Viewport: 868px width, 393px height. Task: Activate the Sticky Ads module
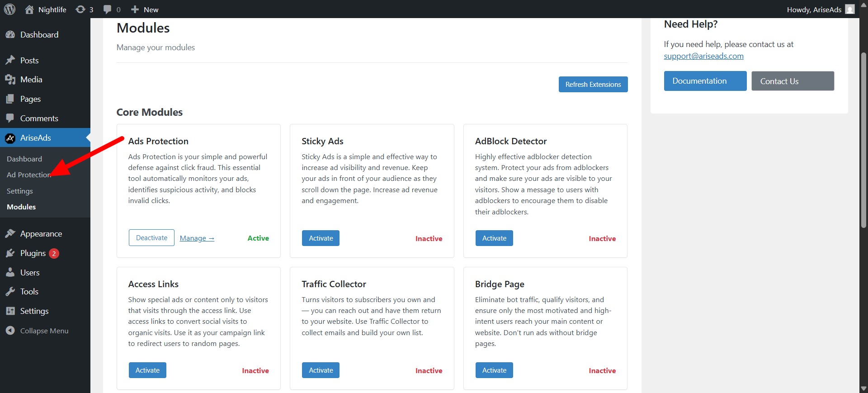point(321,238)
